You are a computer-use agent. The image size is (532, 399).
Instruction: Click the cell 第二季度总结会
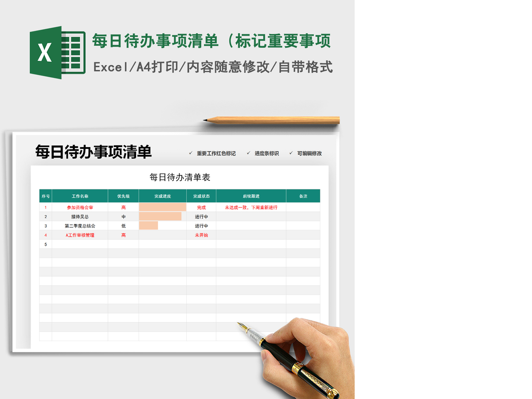[x=80, y=226]
